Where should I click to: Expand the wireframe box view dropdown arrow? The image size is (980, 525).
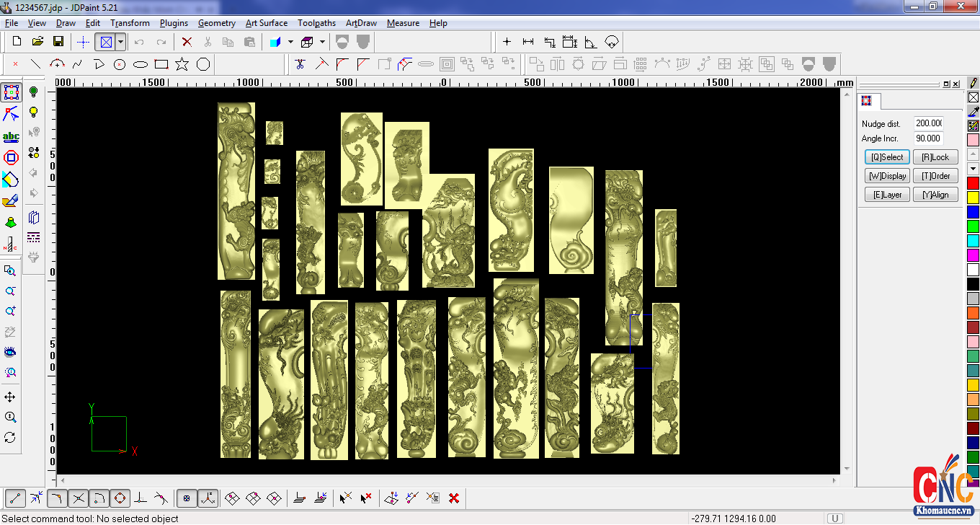coord(322,42)
